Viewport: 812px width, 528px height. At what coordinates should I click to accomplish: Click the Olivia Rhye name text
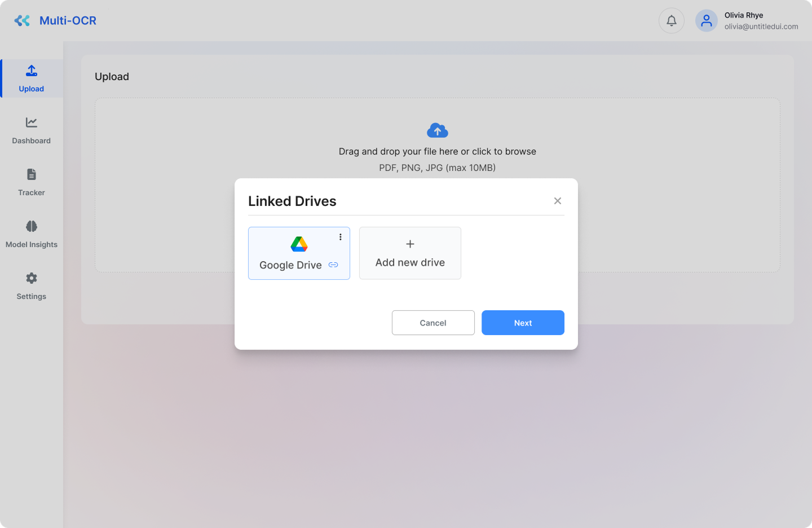pyautogui.click(x=744, y=15)
